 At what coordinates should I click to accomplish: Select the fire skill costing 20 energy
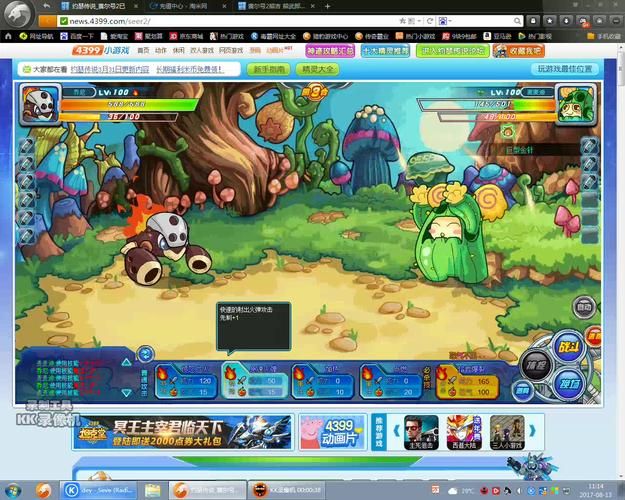[391, 382]
